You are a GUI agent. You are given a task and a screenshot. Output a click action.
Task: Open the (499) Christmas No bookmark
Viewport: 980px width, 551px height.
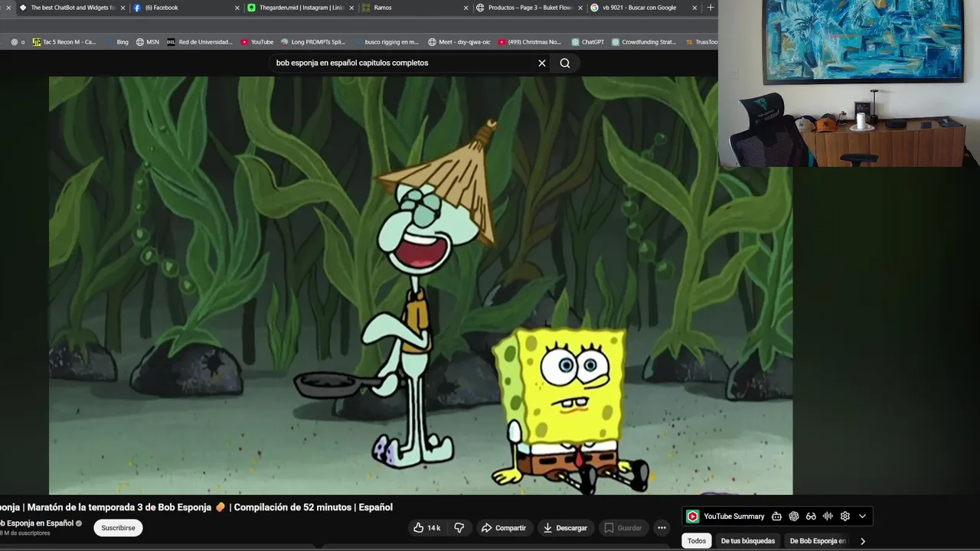529,42
